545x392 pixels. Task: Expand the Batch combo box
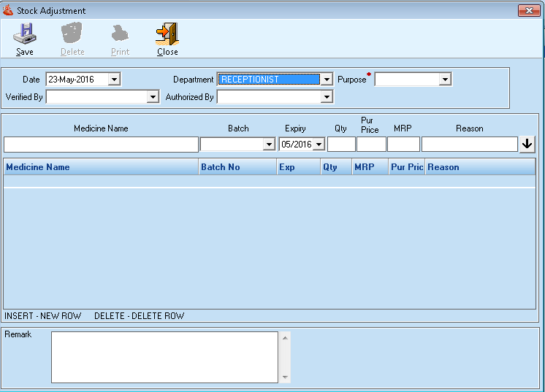(x=269, y=145)
